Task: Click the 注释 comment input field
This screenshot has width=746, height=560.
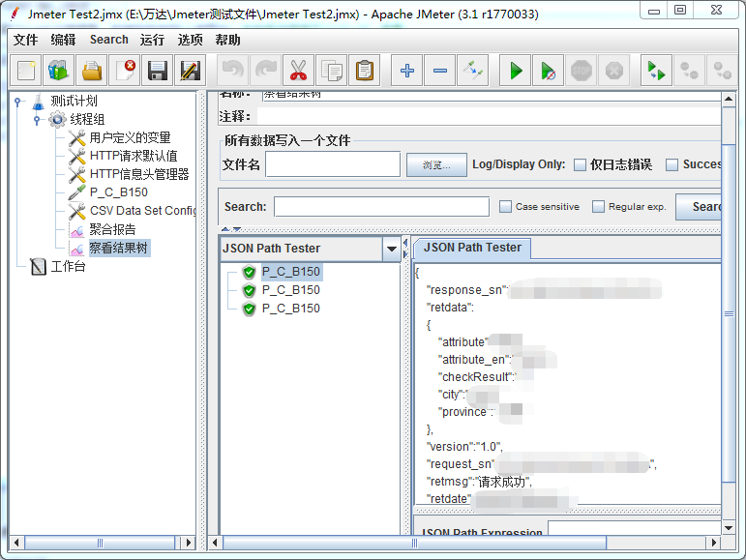Action: click(489, 116)
